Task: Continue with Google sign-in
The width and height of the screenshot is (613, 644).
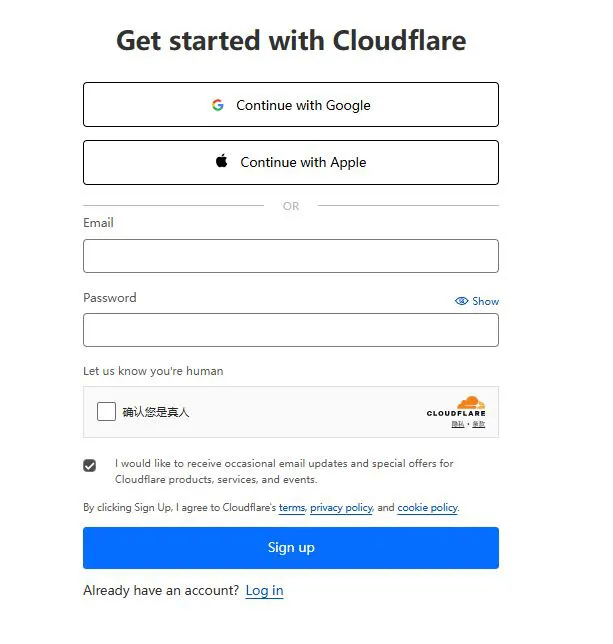Action: click(x=291, y=105)
